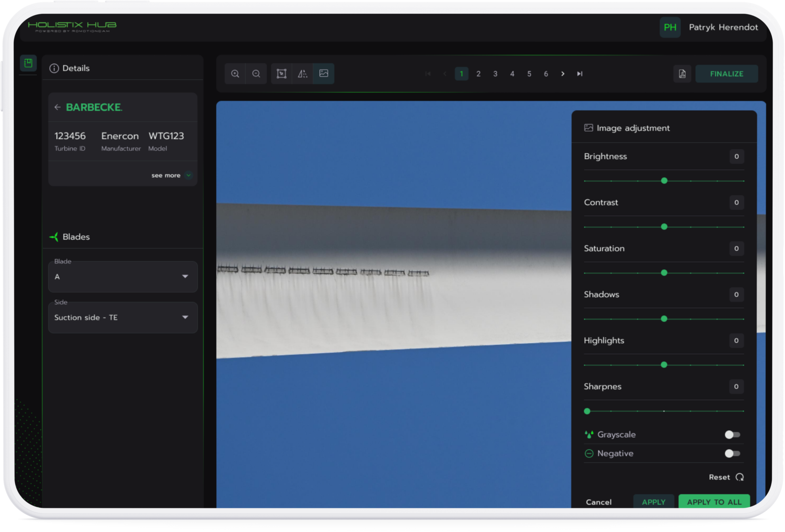The image size is (785, 532).
Task: Click the report document icon beside FINALIZE
Action: (x=682, y=74)
